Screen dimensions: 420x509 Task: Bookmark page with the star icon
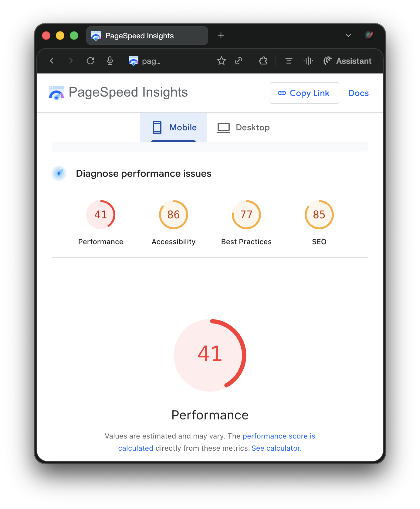tap(222, 61)
